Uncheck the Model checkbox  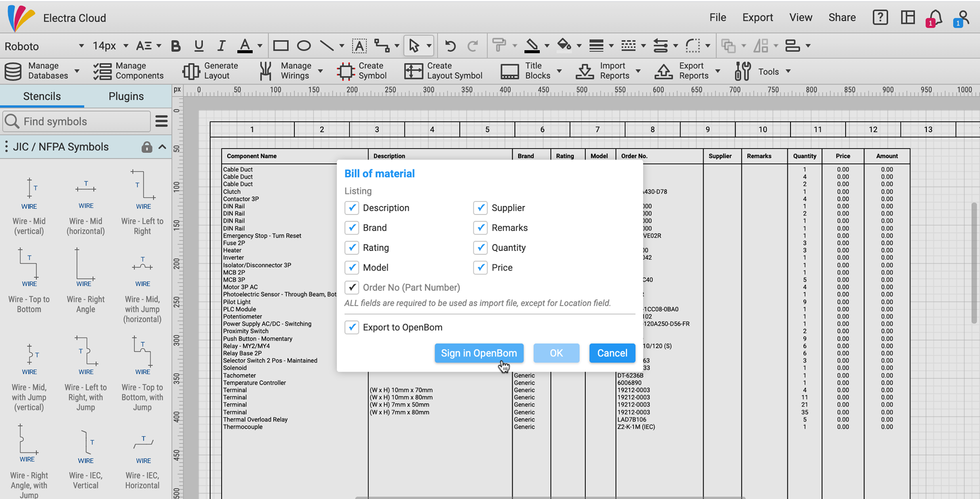352,268
